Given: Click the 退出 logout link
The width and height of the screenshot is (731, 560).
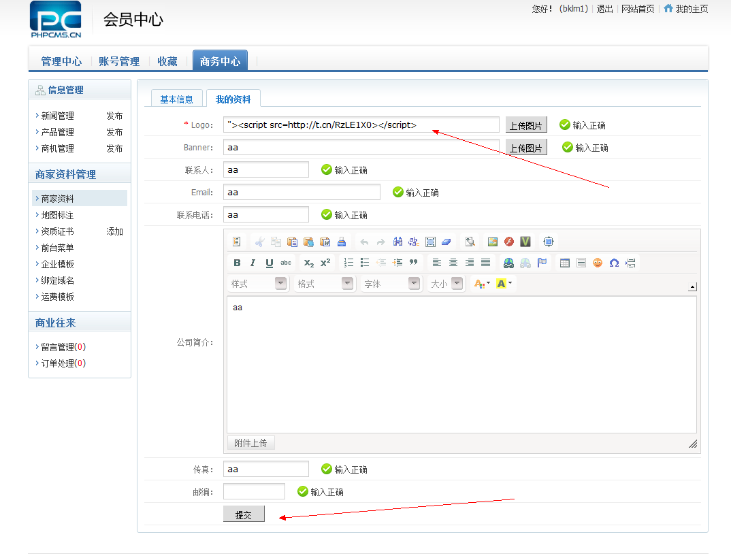Looking at the screenshot, I should pos(604,9).
